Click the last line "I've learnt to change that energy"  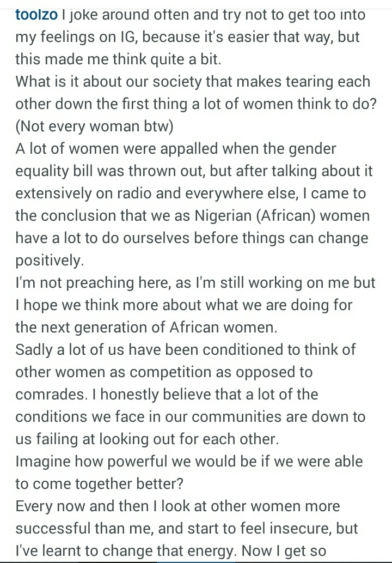click(170, 551)
